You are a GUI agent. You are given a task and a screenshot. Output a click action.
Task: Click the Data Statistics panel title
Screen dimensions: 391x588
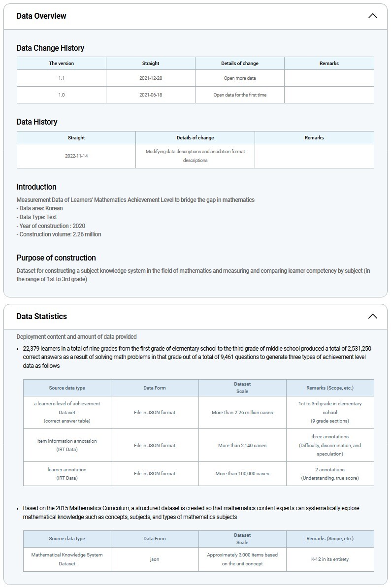(x=42, y=316)
